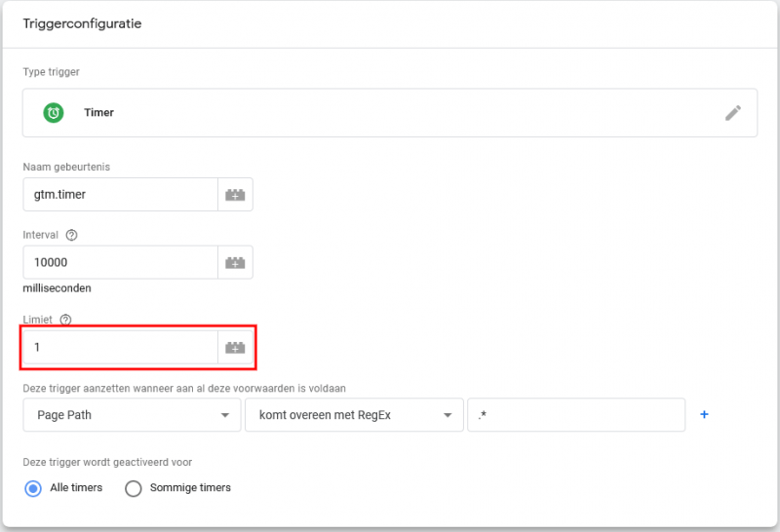Open variable picker next to Naam gebeurtenis field

(x=235, y=195)
